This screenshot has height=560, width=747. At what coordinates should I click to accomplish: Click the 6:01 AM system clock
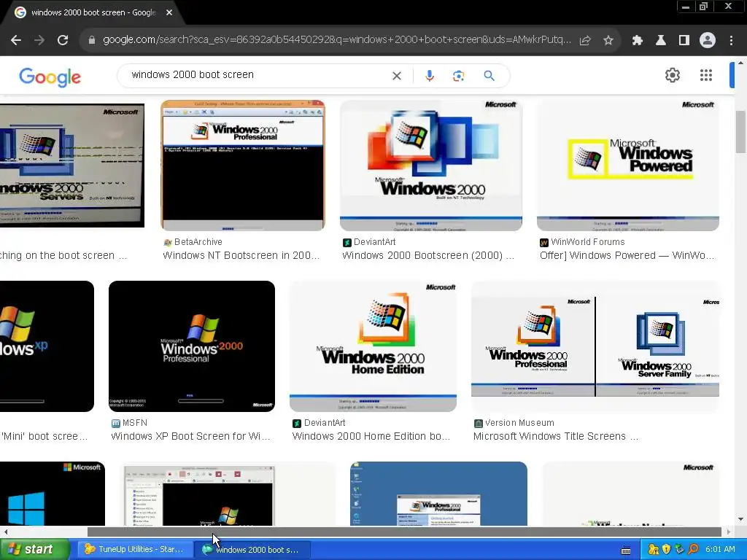[x=720, y=550]
